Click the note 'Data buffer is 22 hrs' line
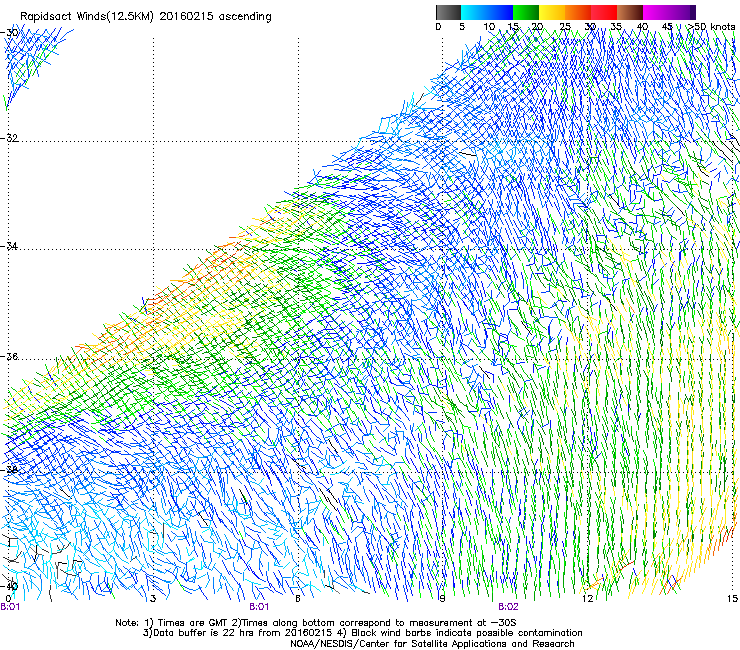 [x=362, y=633]
